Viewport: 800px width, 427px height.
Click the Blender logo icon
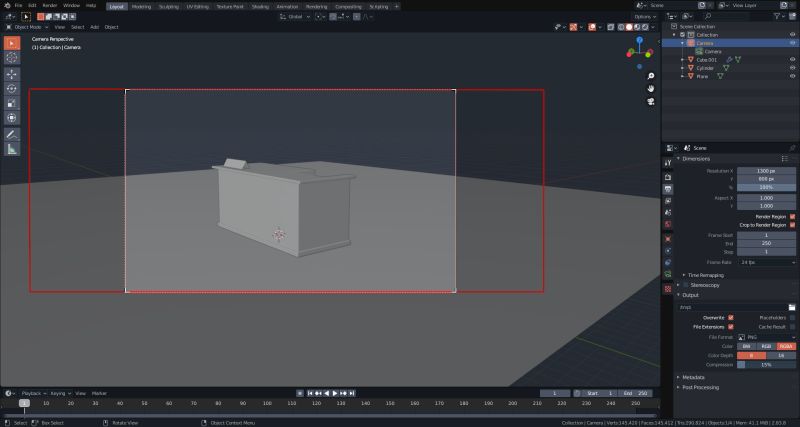tap(7, 6)
